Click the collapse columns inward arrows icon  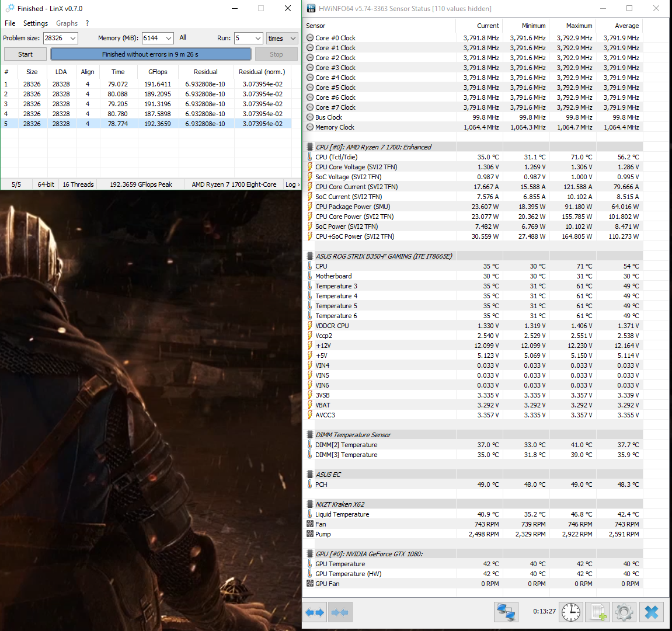tap(340, 612)
